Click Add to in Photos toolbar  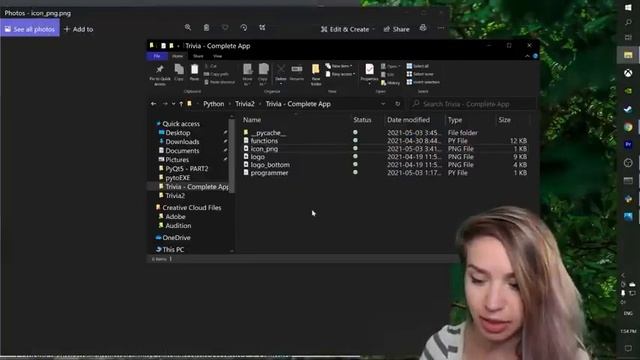click(x=79, y=29)
